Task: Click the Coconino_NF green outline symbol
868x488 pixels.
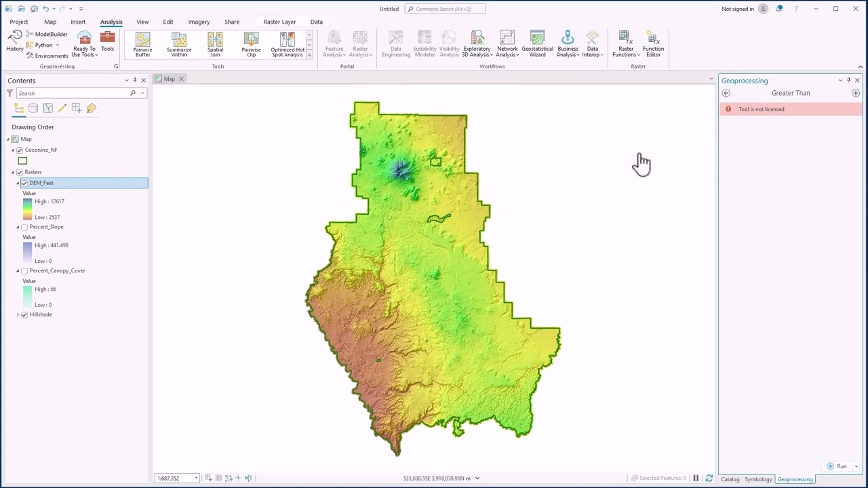Action: click(22, 161)
